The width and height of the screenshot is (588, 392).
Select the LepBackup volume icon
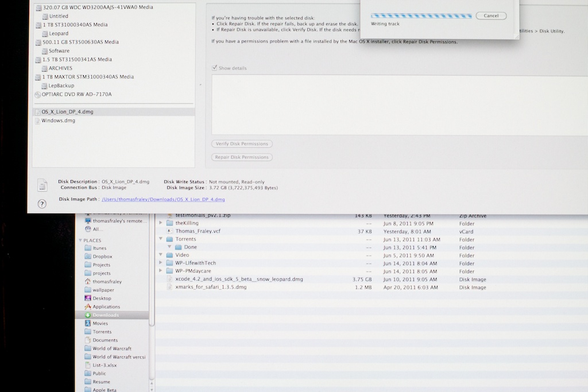click(44, 86)
